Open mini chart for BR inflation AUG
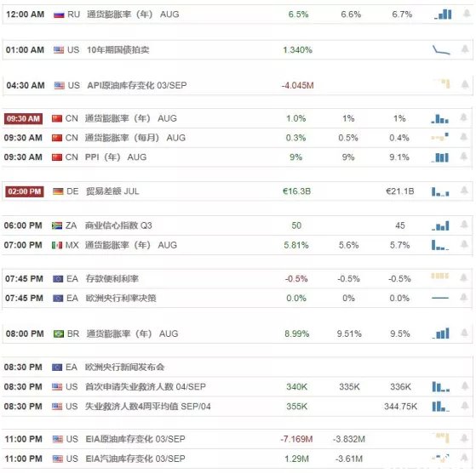Viewport: 476px width, 473px height. coord(440,333)
